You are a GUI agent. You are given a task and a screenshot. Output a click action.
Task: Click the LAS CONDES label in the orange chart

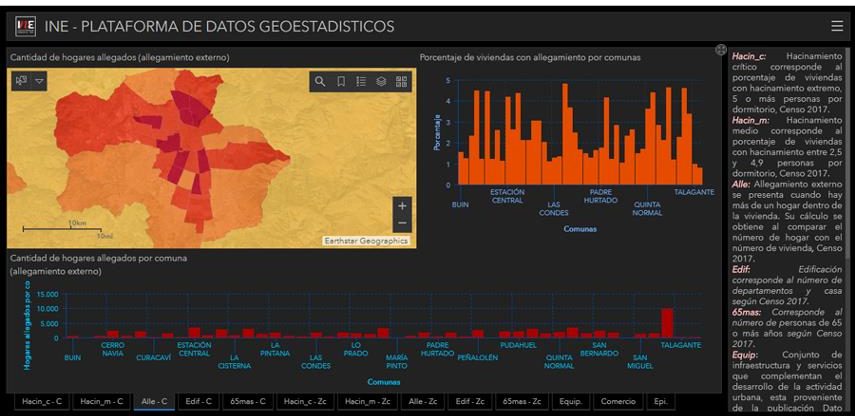553,208
